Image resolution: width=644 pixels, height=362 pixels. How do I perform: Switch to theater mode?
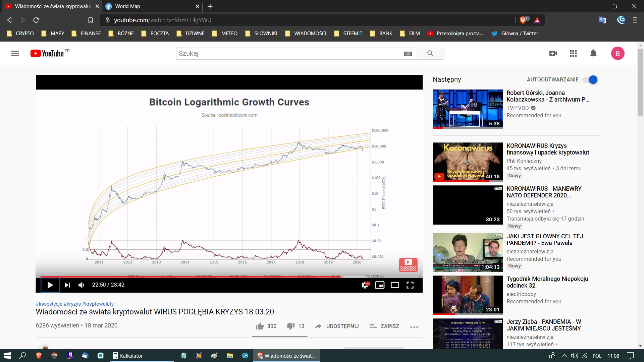pos(395,285)
